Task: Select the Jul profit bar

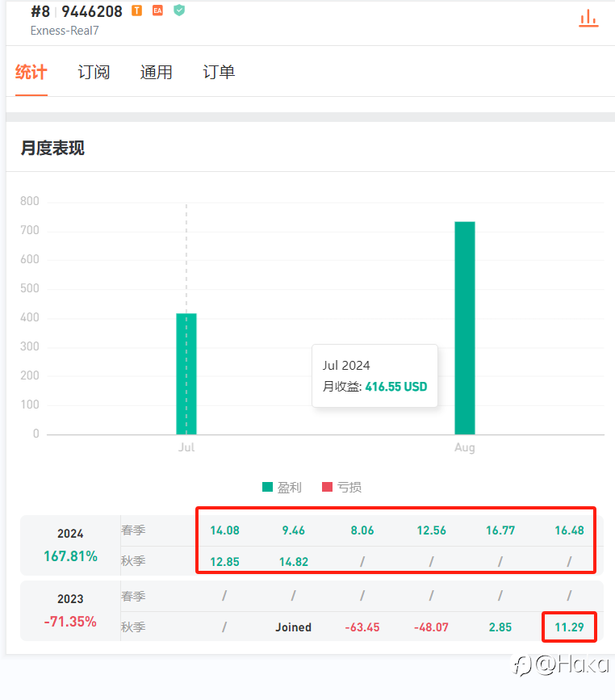Action: (186, 374)
